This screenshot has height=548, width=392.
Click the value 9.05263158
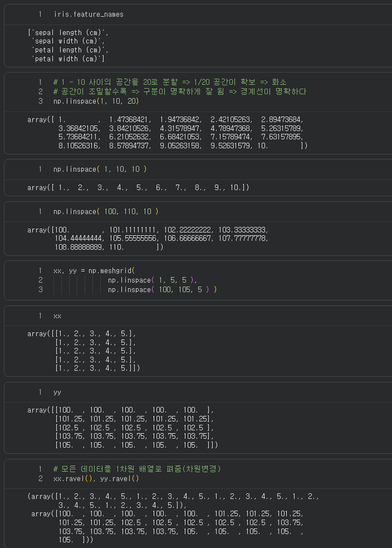point(180,146)
